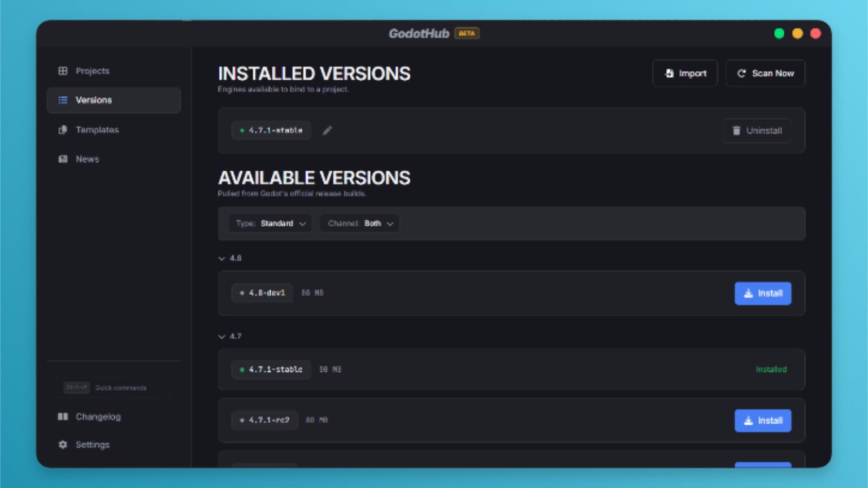
Task: Open the Channel Both dropdown
Action: (x=359, y=223)
